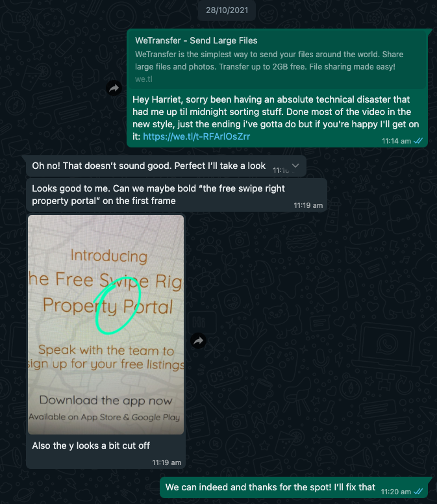
Task: Click the "Oh no! That doesn't sound good" message
Action: tap(149, 166)
